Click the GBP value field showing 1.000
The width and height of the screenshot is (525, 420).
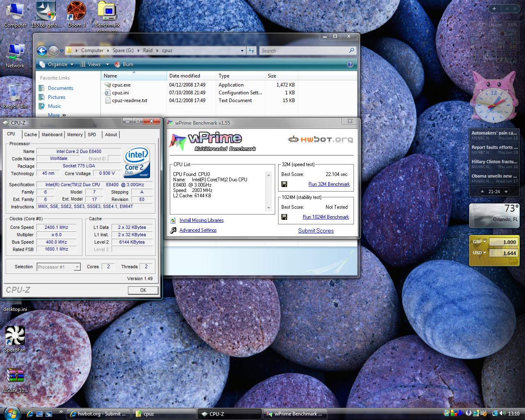click(x=503, y=242)
